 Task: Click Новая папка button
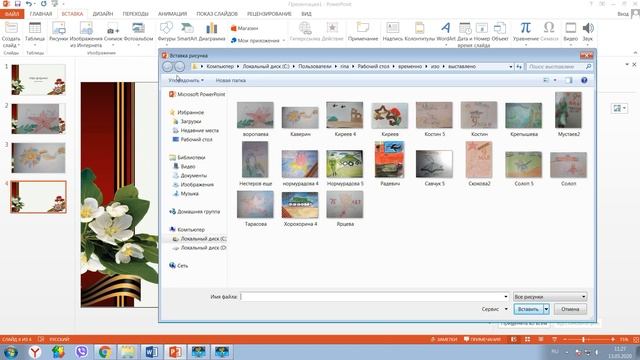[x=231, y=80]
